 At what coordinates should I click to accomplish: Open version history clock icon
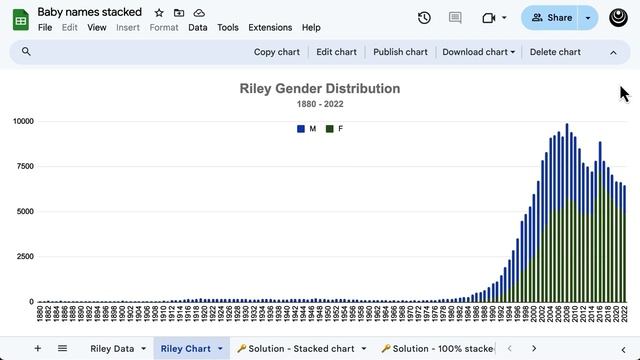[424, 18]
